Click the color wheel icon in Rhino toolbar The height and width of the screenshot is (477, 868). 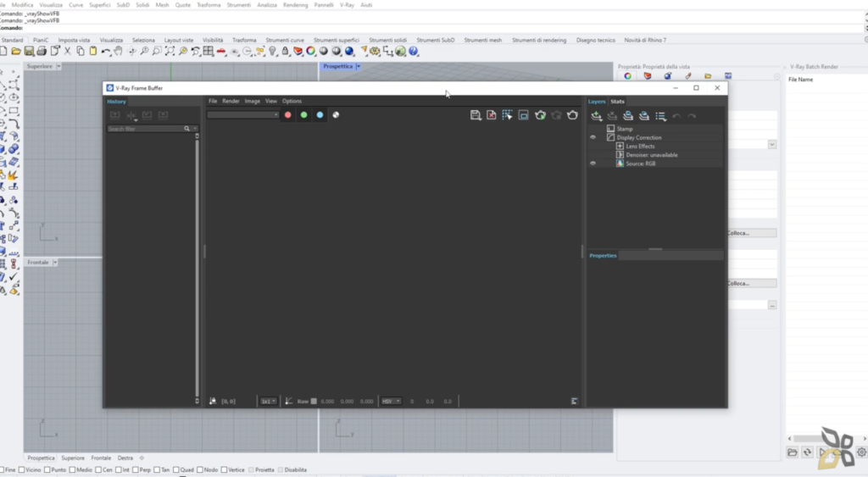pyautogui.click(x=310, y=51)
